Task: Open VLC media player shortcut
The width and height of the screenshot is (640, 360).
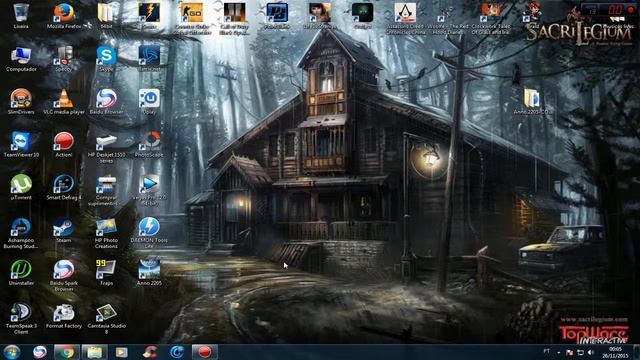Action: pos(64,102)
